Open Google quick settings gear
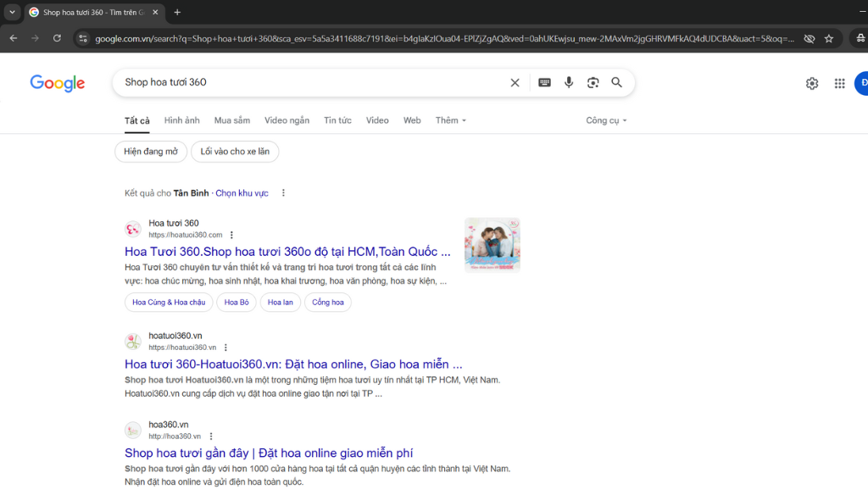The width and height of the screenshot is (868, 495). pos(811,83)
